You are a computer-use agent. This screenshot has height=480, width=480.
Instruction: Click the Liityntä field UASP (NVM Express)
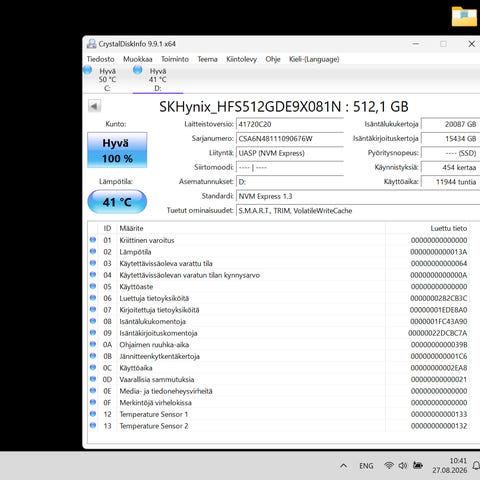290,153
